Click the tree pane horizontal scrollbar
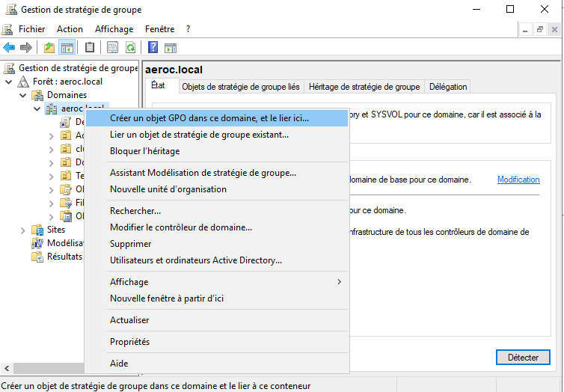564x392 pixels. point(45,369)
